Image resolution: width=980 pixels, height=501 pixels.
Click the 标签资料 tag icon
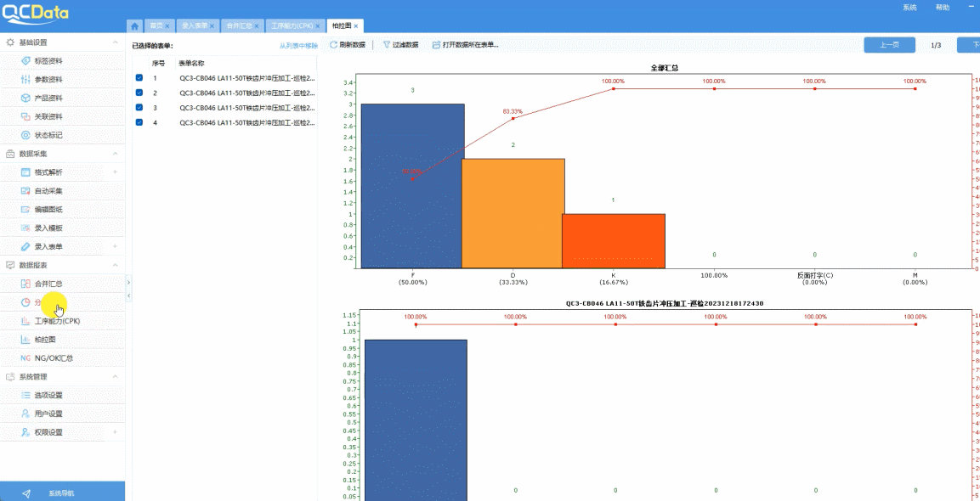pos(26,61)
